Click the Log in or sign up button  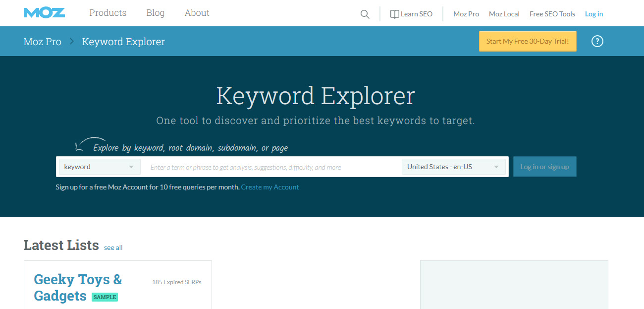pos(544,167)
